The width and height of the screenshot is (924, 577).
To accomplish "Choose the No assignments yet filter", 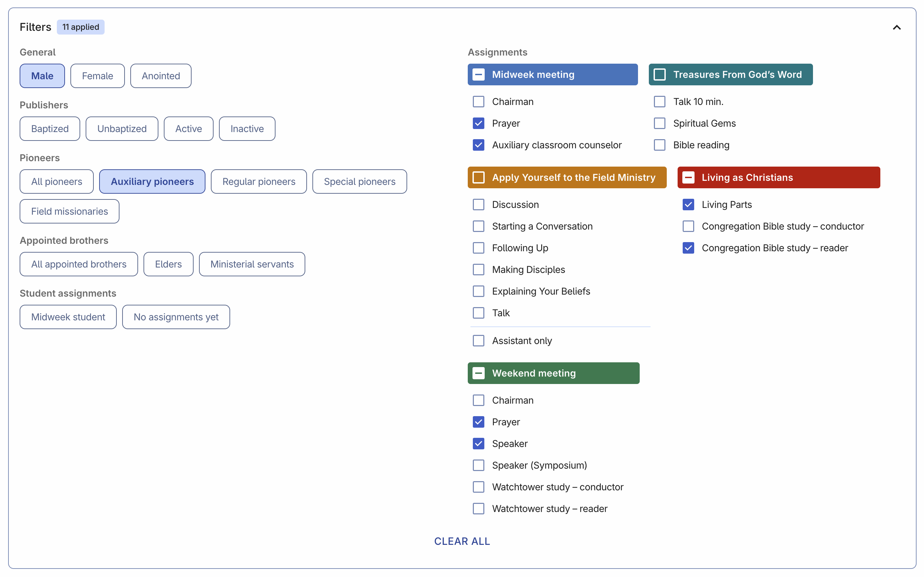I will point(176,317).
